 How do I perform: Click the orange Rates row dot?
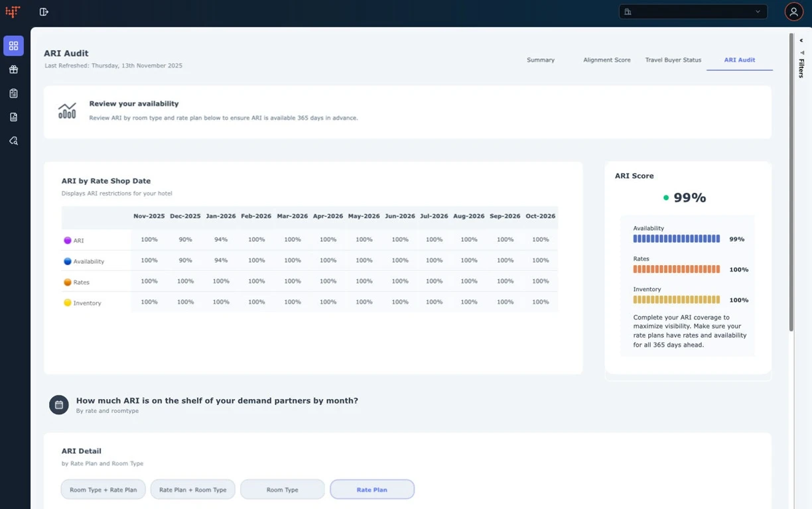click(68, 282)
